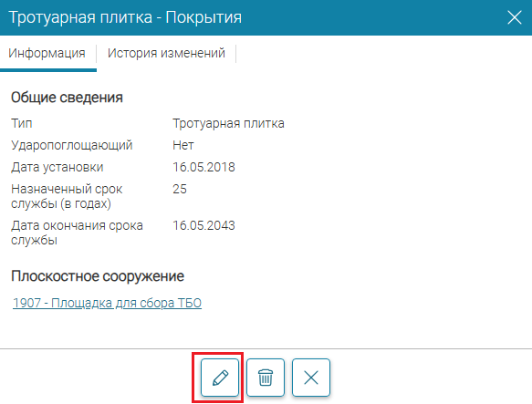Image resolution: width=532 pixels, height=404 pixels.
Task: Click the installation date 16.05.2018
Action: (x=203, y=167)
